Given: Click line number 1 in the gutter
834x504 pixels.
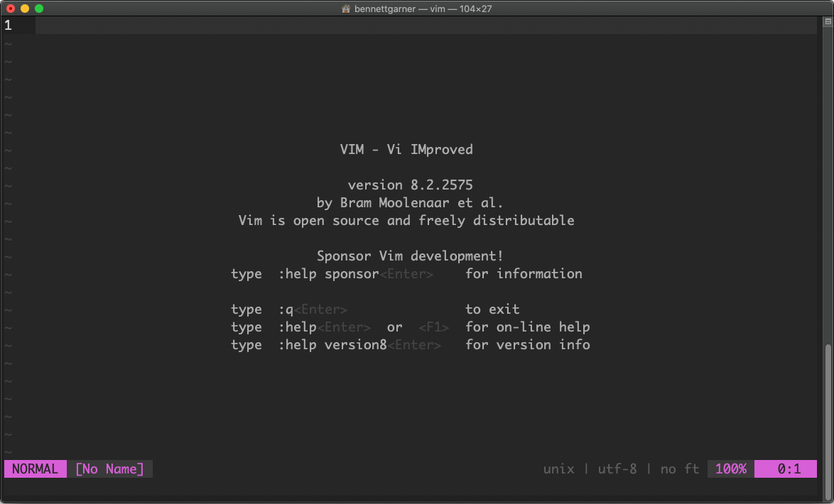Looking at the screenshot, I should 8,25.
